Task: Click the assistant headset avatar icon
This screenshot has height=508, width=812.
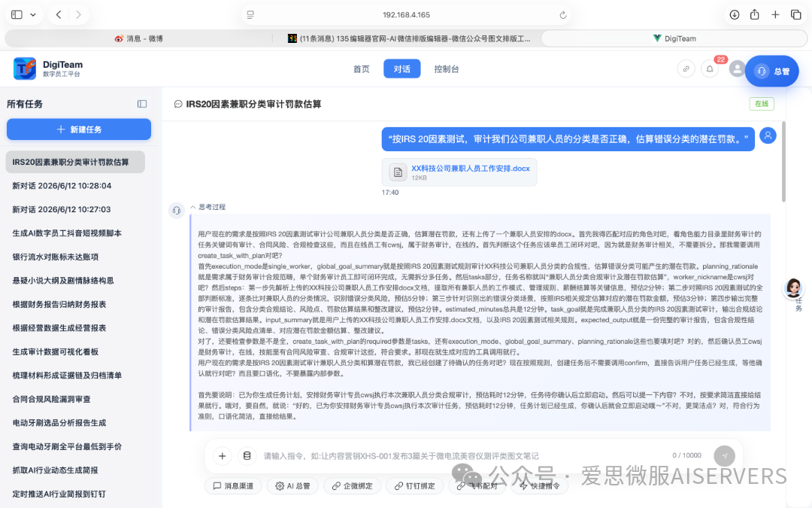Action: 177,211
